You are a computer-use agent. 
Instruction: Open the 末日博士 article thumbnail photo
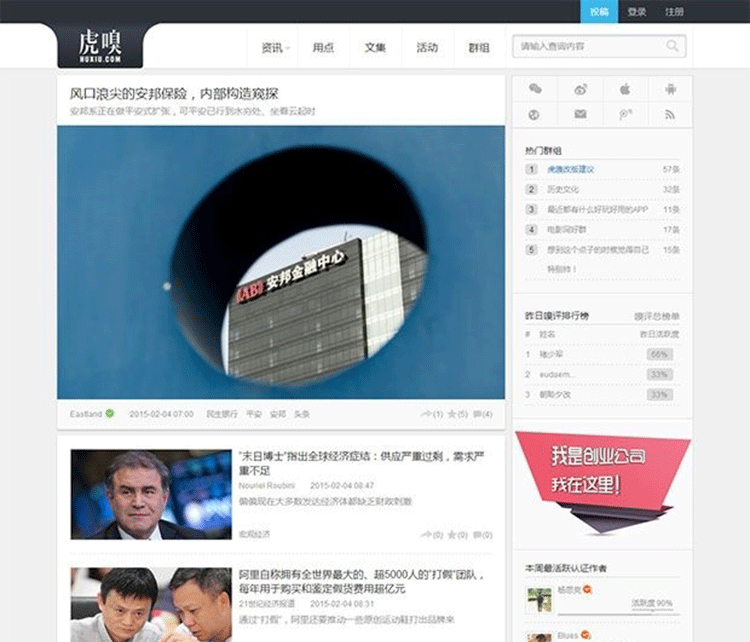point(151,494)
